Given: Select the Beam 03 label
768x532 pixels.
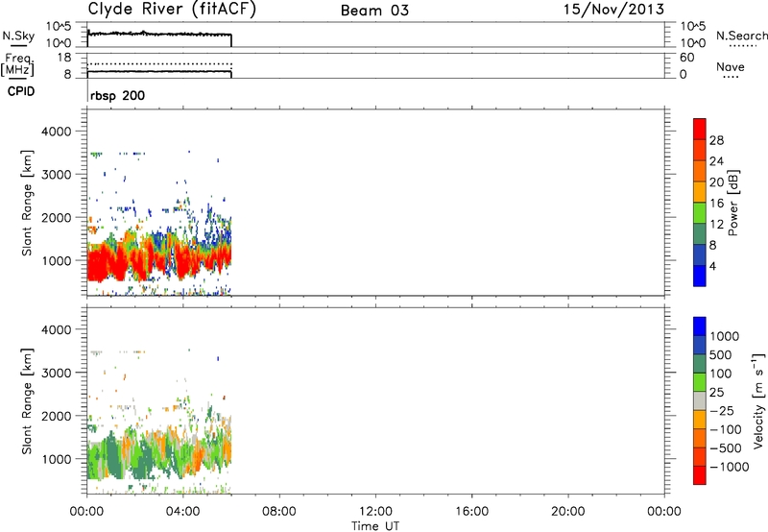Looking at the screenshot, I should 374,11.
